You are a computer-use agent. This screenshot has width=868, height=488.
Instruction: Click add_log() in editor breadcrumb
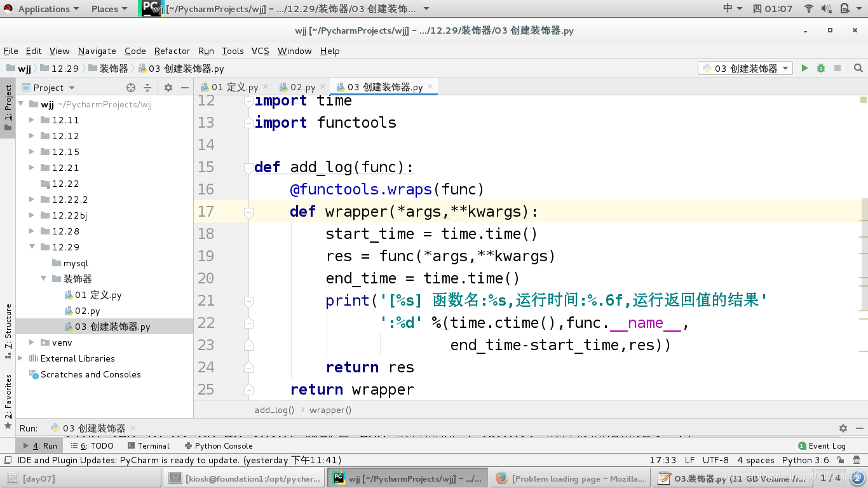pos(275,410)
